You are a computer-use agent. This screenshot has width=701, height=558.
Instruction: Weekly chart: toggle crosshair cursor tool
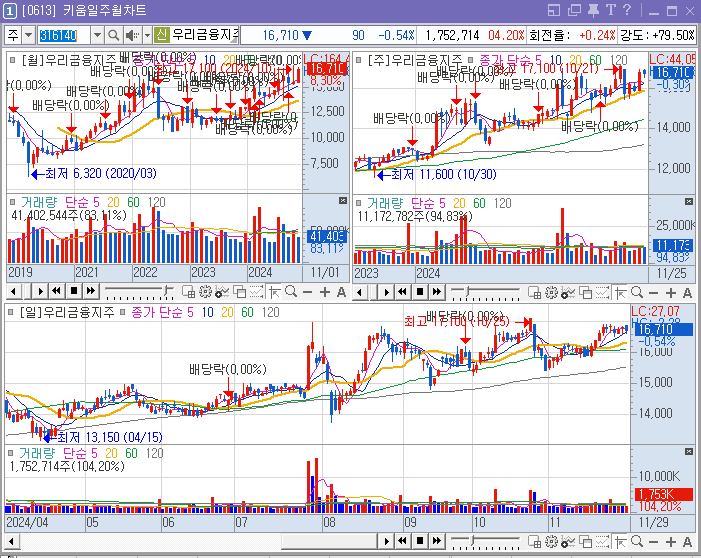621,293
